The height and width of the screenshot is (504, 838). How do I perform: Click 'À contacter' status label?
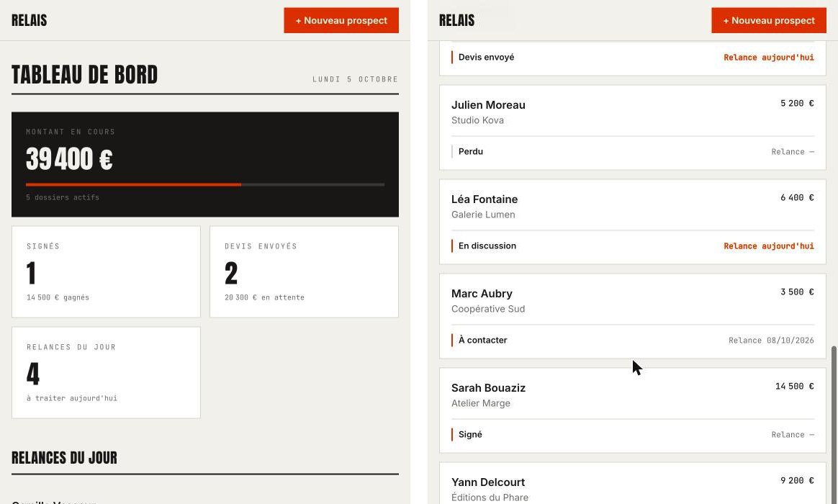482,340
